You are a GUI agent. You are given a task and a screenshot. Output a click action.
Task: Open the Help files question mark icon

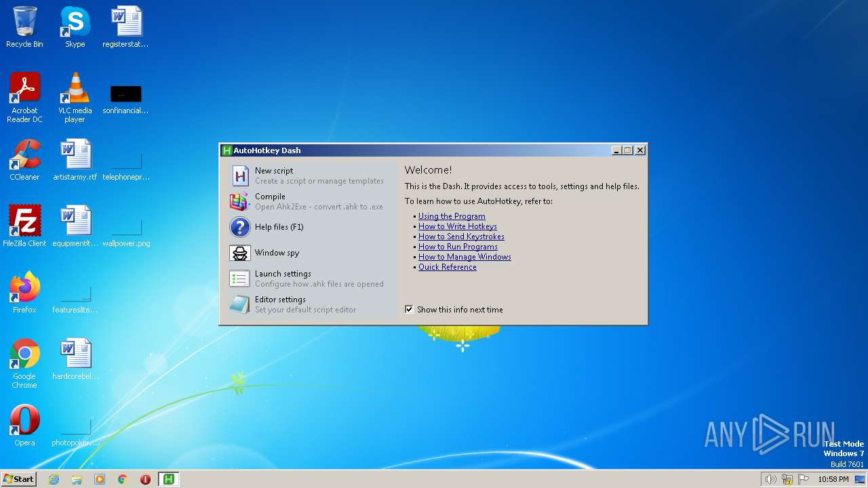pos(240,227)
